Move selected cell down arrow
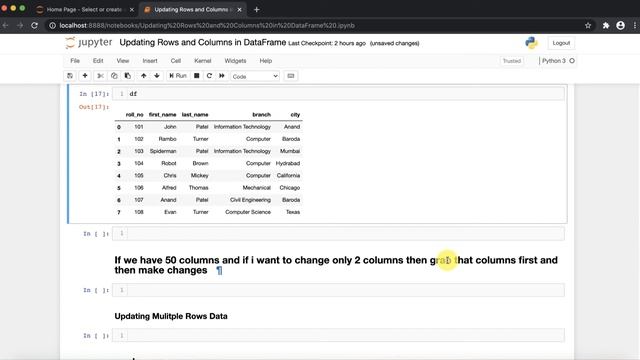Screen dimensions: 640x360 157,76
